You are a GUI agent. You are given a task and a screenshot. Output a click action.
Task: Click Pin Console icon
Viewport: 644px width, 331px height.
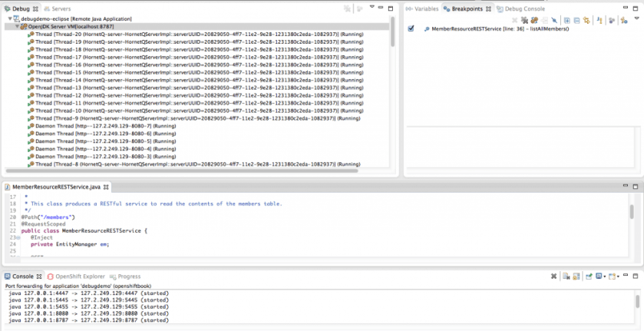point(590,276)
